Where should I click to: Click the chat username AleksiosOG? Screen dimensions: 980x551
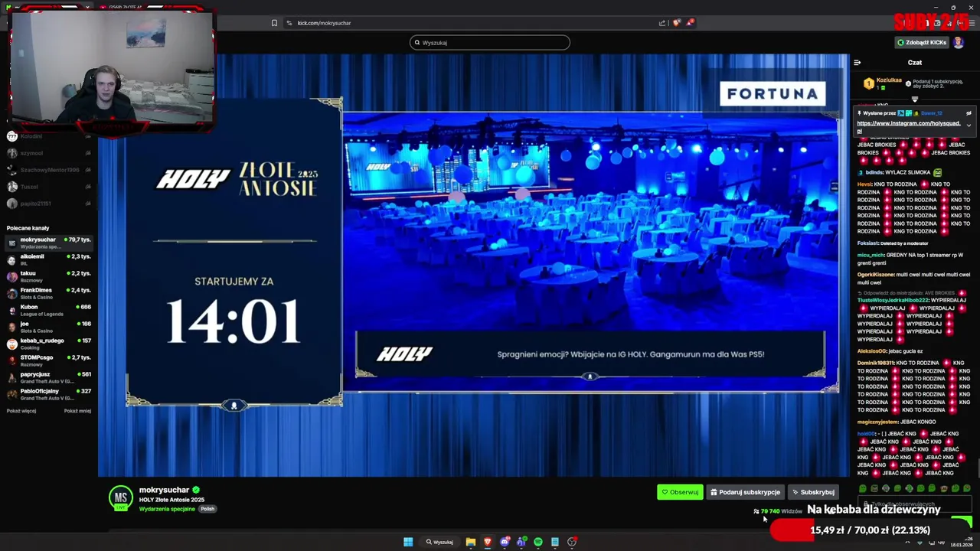click(871, 350)
